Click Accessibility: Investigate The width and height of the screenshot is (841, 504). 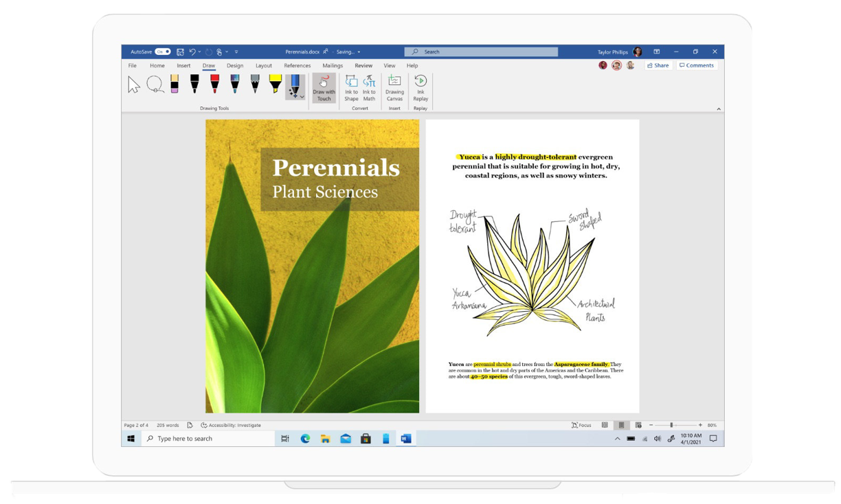231,425
